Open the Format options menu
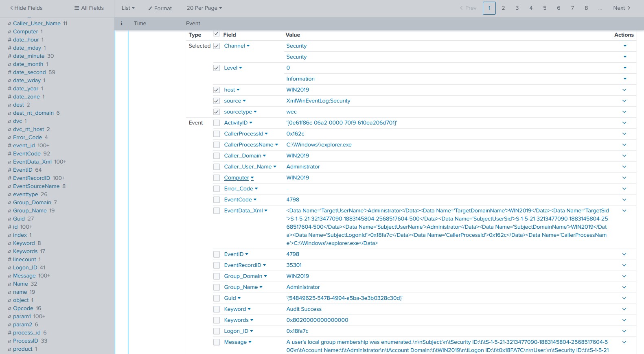This screenshot has width=644, height=354. (160, 8)
